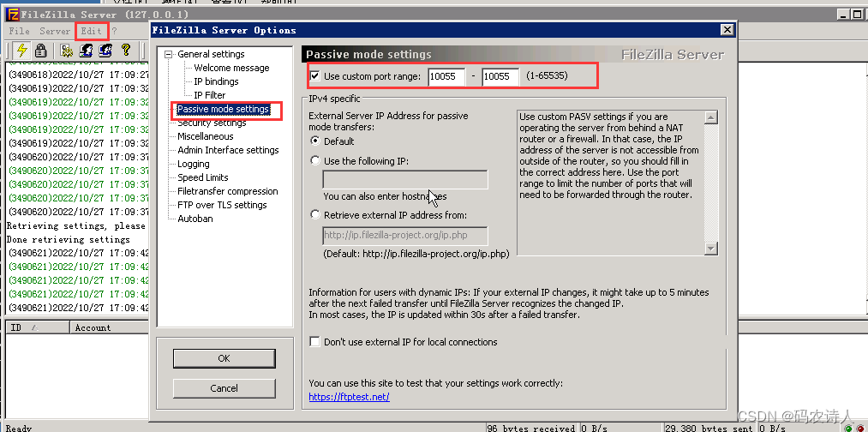Click the Ready status bar text
Image resolution: width=868 pixels, height=432 pixels.
click(20, 428)
